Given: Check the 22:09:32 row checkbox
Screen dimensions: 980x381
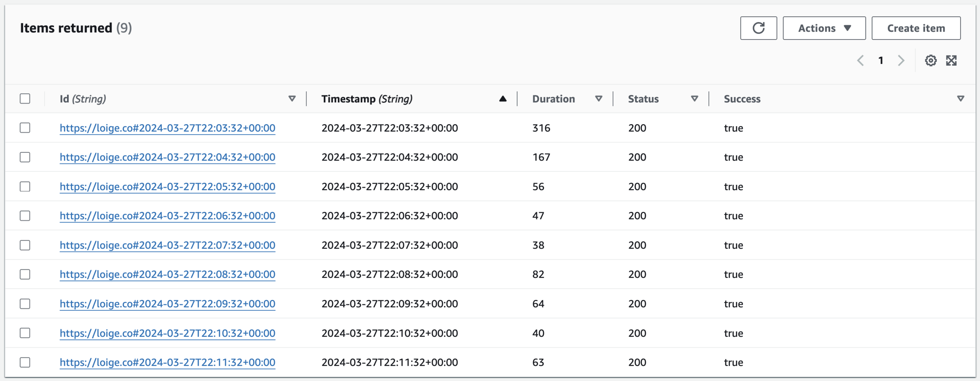Looking at the screenshot, I should [25, 304].
